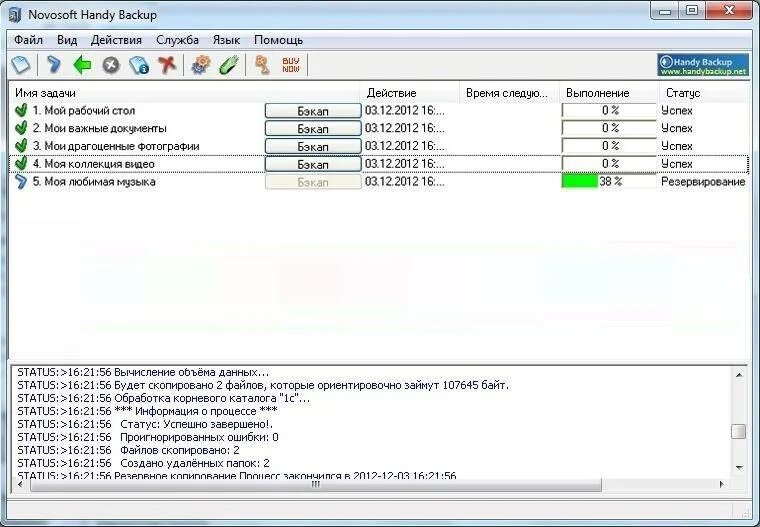
Task: Click the 38 % progress bar
Action: coord(609,181)
